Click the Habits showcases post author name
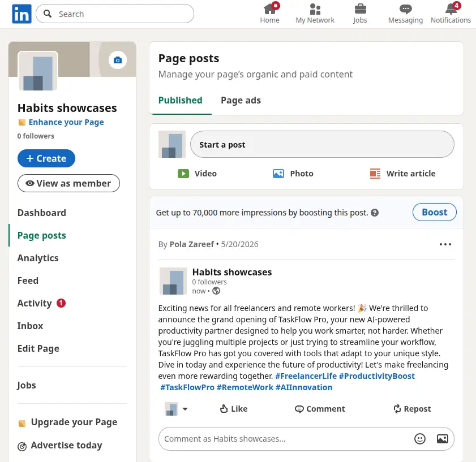 [232, 272]
